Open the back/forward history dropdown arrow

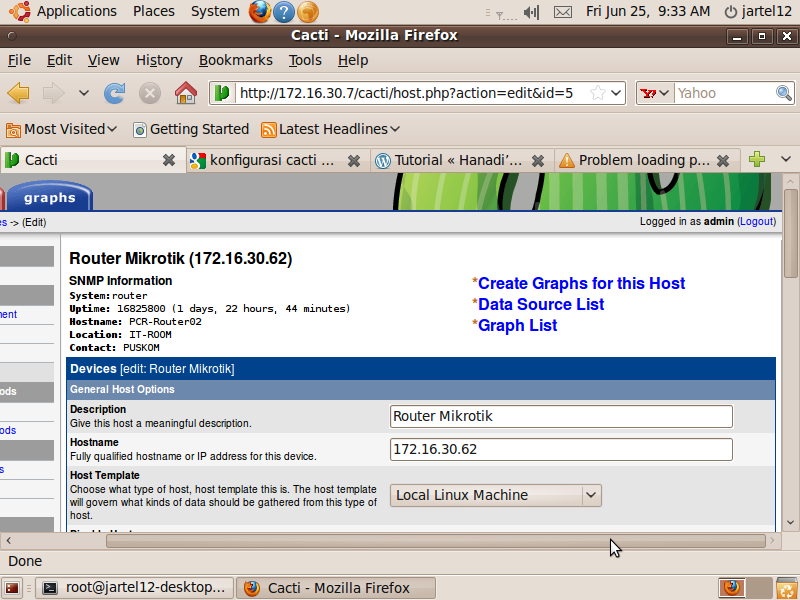coord(84,93)
